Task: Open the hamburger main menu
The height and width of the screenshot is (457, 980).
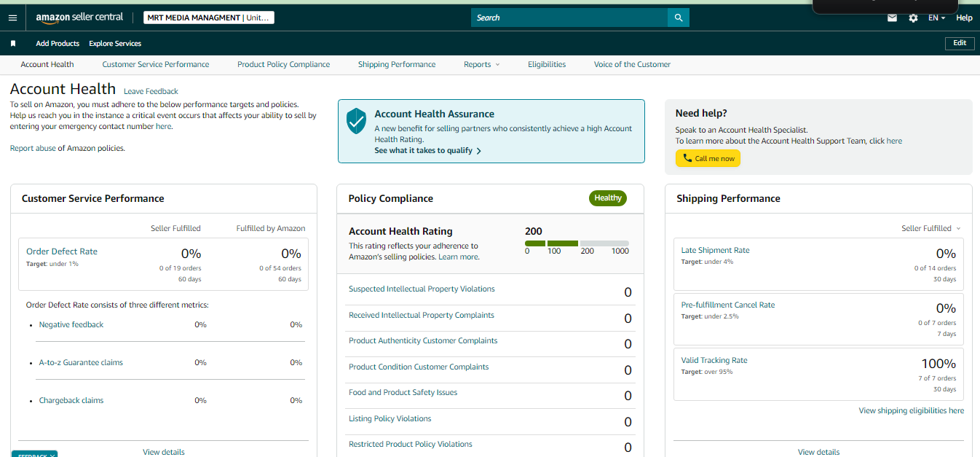Action: pos(12,17)
